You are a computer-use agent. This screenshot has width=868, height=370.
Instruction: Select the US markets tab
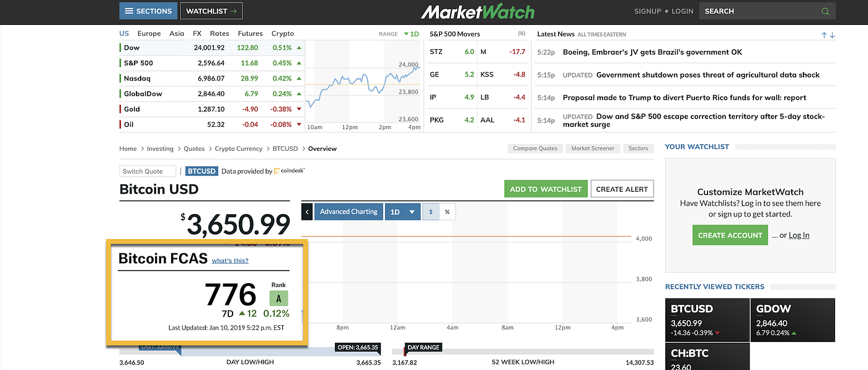click(124, 34)
